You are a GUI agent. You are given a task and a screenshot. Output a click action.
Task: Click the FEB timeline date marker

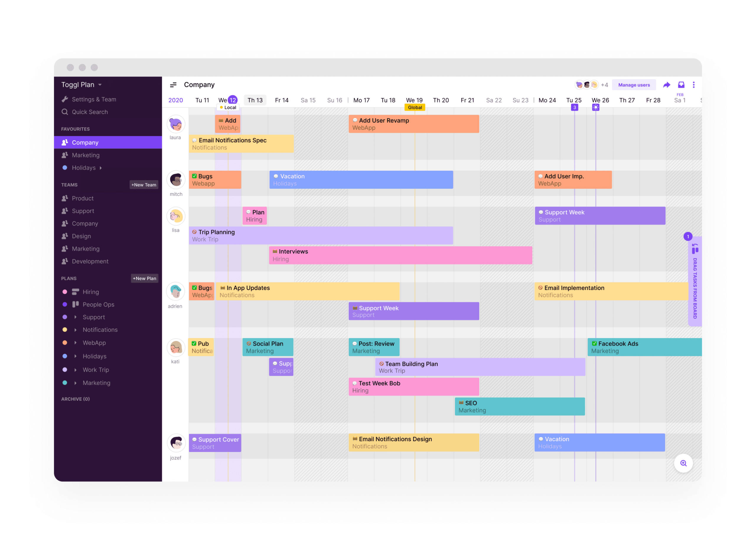click(x=680, y=95)
